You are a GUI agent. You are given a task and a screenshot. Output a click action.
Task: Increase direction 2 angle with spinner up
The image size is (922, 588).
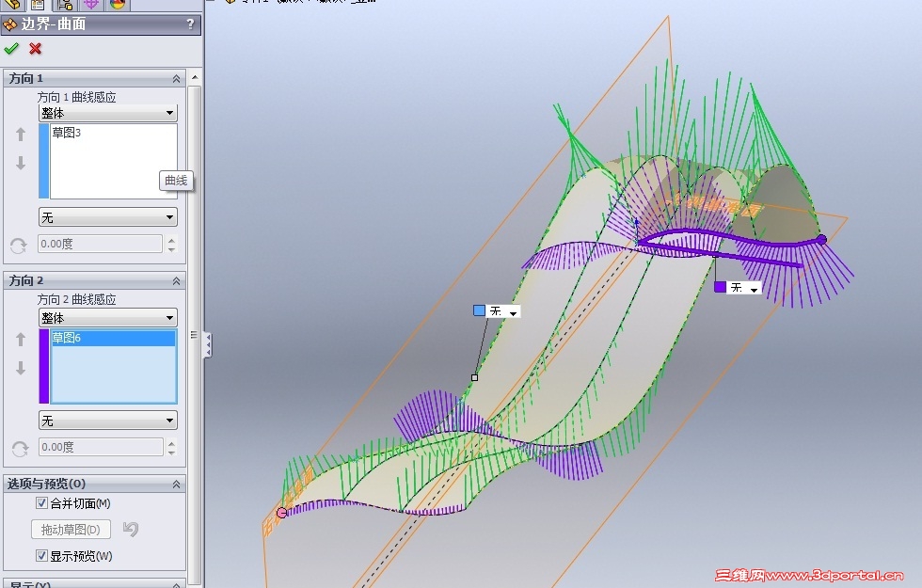(x=171, y=443)
